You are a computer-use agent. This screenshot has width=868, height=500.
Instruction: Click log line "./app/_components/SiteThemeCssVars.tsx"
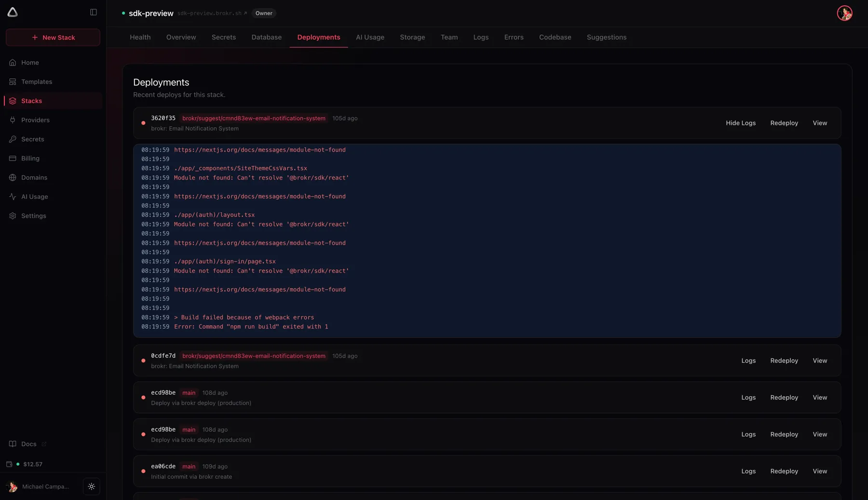click(241, 168)
